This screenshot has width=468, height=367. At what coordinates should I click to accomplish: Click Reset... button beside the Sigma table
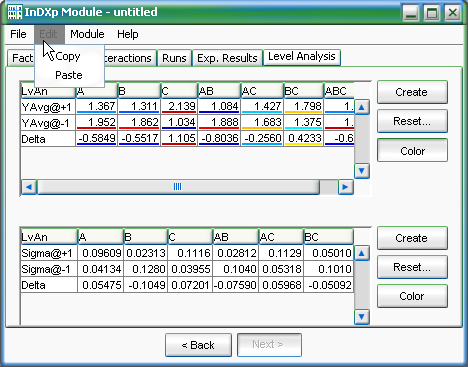412,267
